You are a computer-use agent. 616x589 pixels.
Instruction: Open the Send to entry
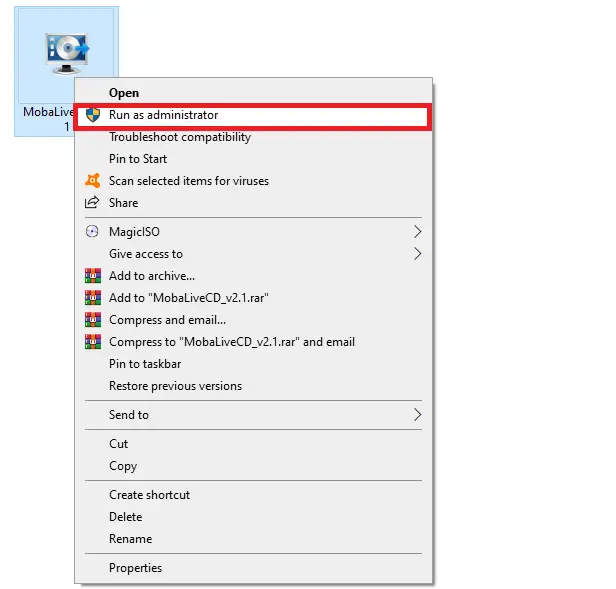coord(253,415)
